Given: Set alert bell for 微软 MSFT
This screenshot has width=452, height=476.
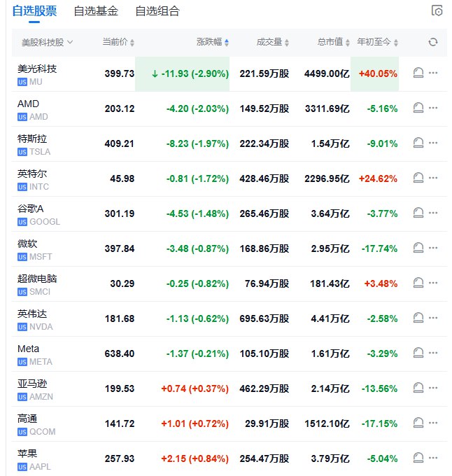Looking at the screenshot, I should 418,248.
